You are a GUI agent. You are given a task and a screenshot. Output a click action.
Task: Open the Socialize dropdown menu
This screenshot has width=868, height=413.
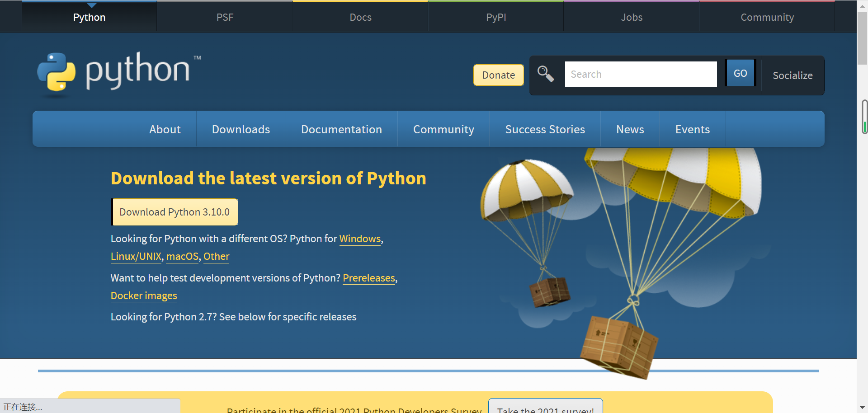pos(792,75)
